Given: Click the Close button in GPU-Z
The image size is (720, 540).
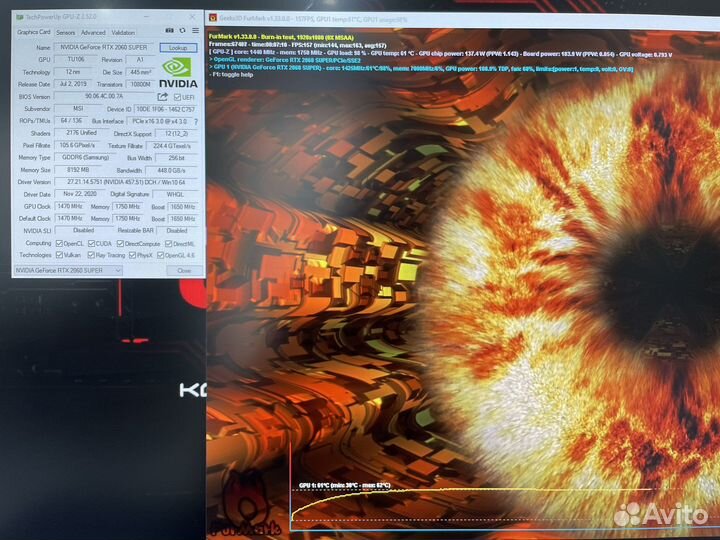Looking at the screenshot, I should point(184,271).
